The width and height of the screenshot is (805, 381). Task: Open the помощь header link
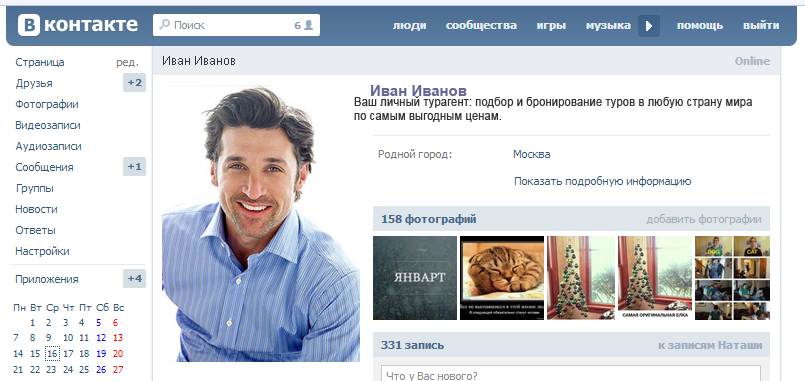point(700,26)
